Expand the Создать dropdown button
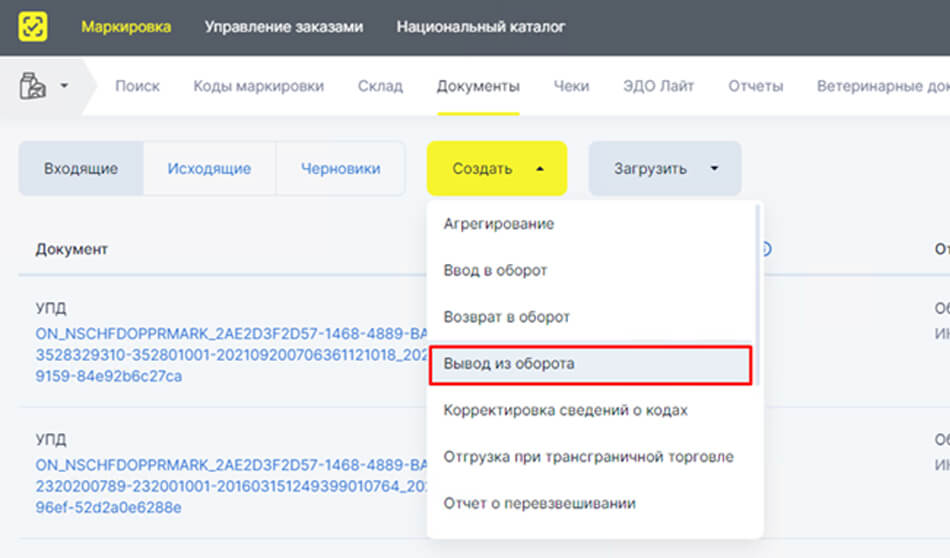This screenshot has height=558, width=950. 496,169
